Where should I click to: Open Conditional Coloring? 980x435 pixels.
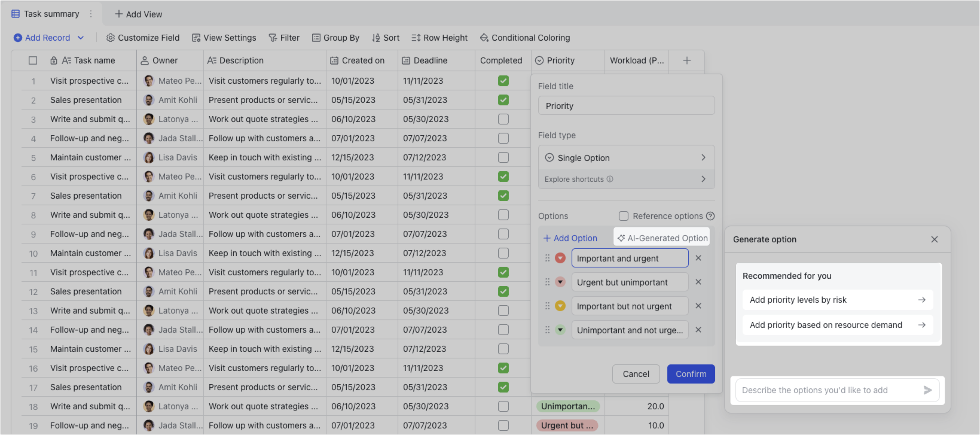pos(525,38)
